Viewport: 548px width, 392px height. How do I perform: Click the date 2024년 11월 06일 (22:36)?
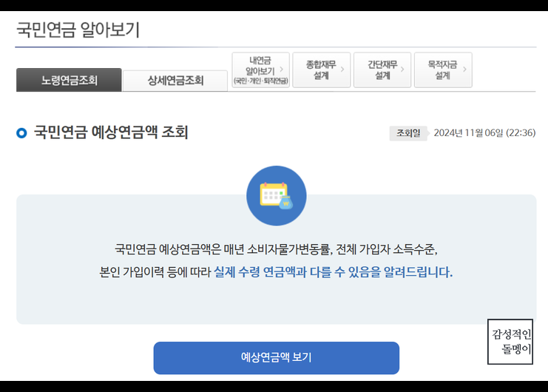click(x=484, y=133)
